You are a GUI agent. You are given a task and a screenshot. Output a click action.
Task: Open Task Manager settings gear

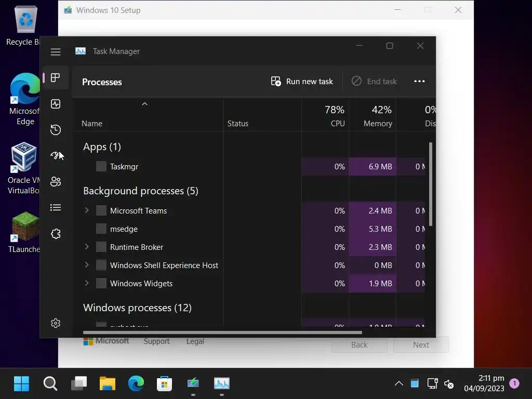56,323
